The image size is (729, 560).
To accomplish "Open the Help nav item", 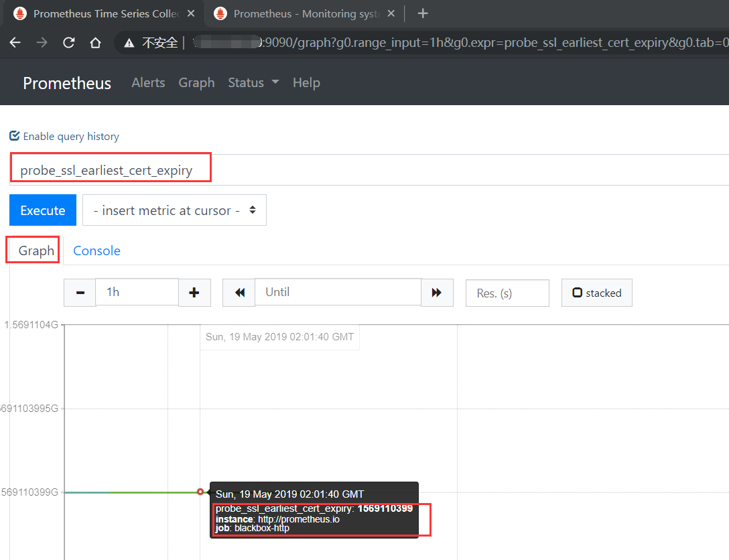I will [x=306, y=82].
